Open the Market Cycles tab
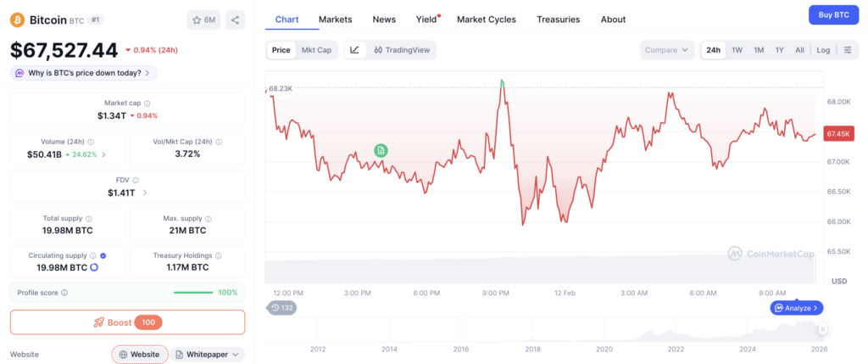Screen dimensions: 868x364 (487, 20)
